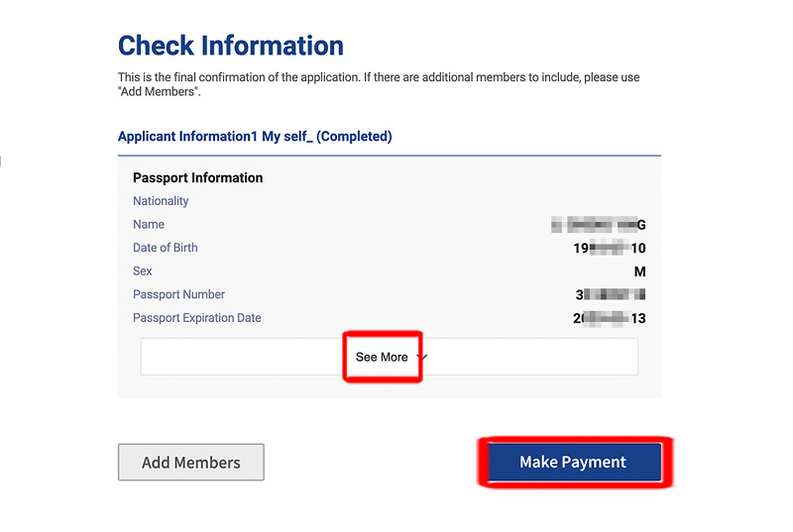Click the sex value M
The height and width of the screenshot is (532, 793).
coord(640,271)
